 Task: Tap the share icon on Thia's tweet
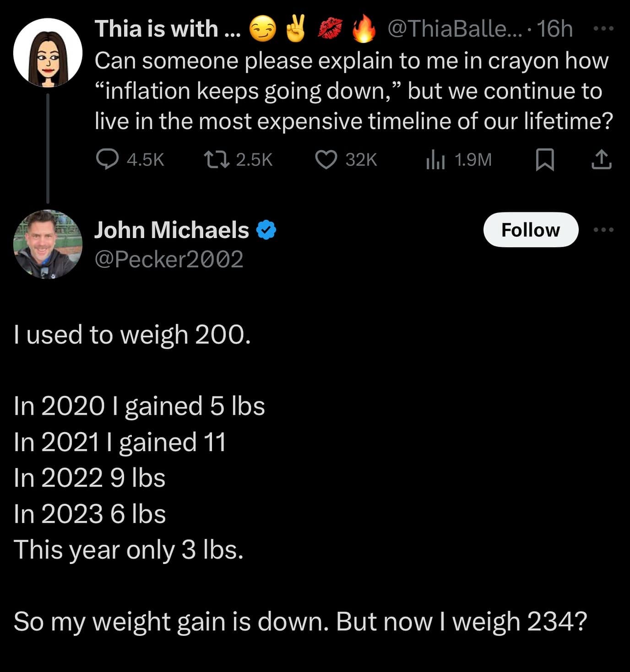(601, 160)
